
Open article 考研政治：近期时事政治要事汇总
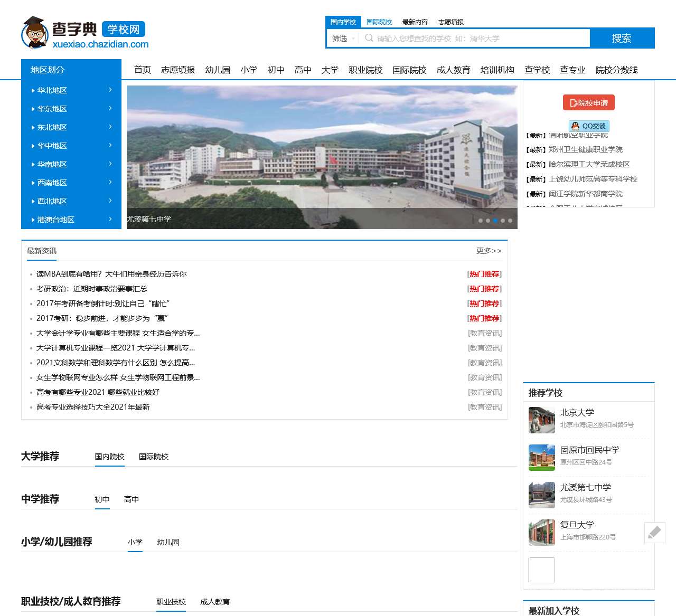tap(92, 289)
